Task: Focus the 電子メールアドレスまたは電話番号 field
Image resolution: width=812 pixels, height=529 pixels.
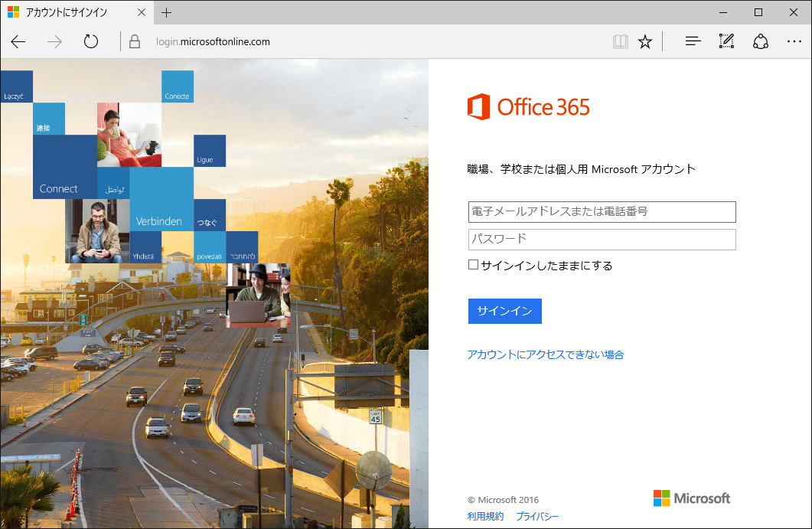Action: pyautogui.click(x=602, y=212)
